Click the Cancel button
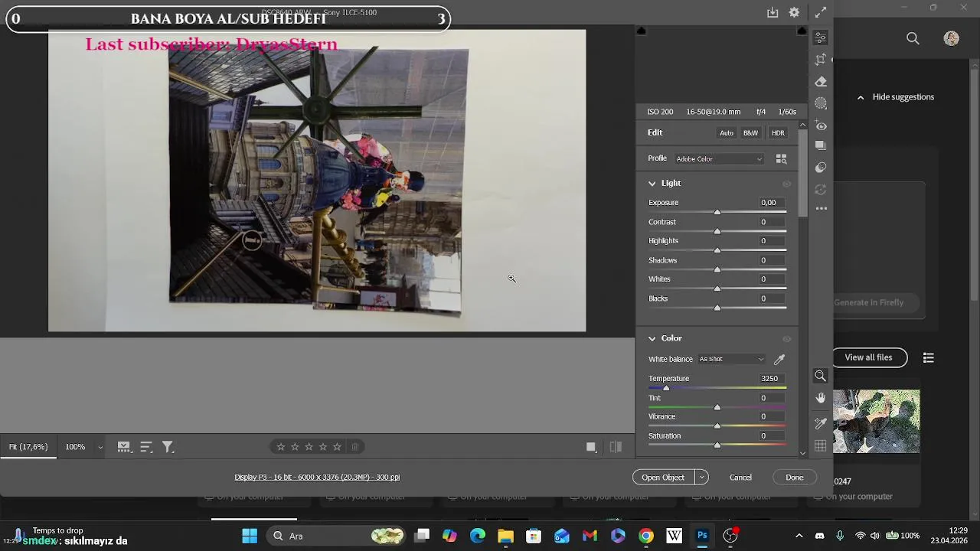The width and height of the screenshot is (980, 551). (740, 477)
